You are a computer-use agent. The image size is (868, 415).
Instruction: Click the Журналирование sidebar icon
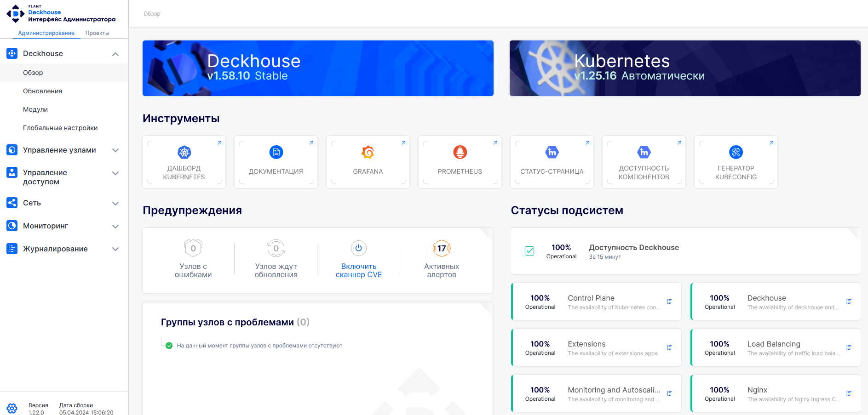tap(12, 249)
